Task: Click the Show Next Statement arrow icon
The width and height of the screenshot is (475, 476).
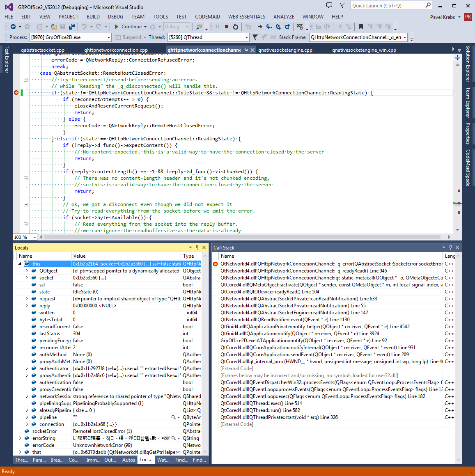Action: pyautogui.click(x=260, y=27)
